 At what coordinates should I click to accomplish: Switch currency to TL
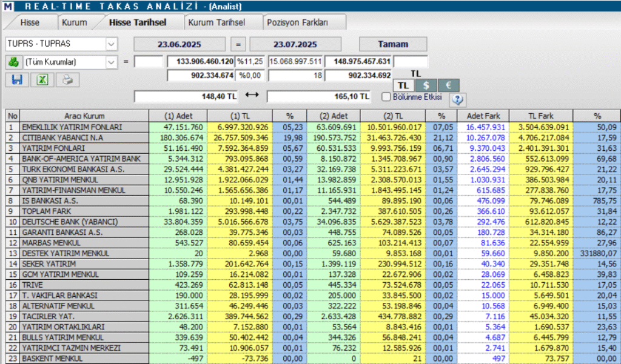(x=403, y=85)
